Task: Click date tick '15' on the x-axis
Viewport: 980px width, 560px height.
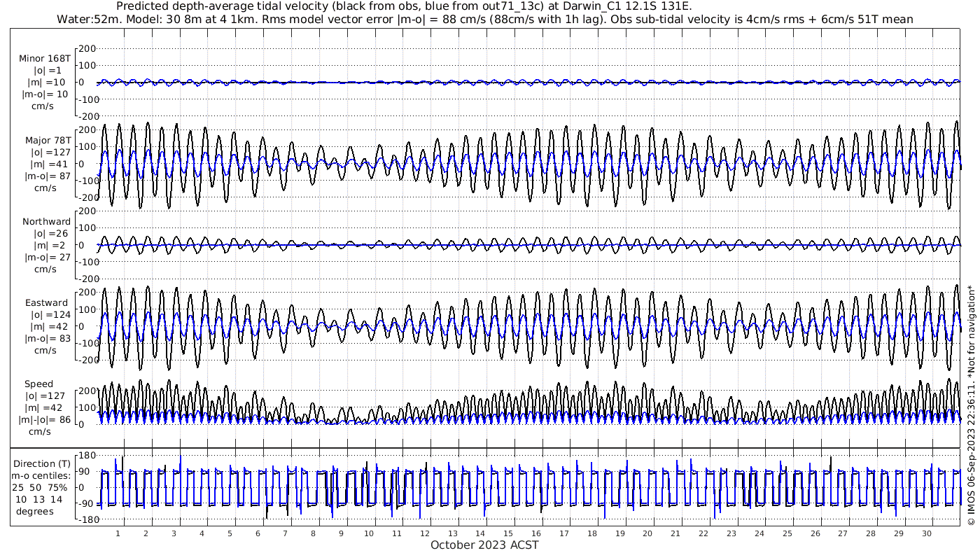Action: 509,533
